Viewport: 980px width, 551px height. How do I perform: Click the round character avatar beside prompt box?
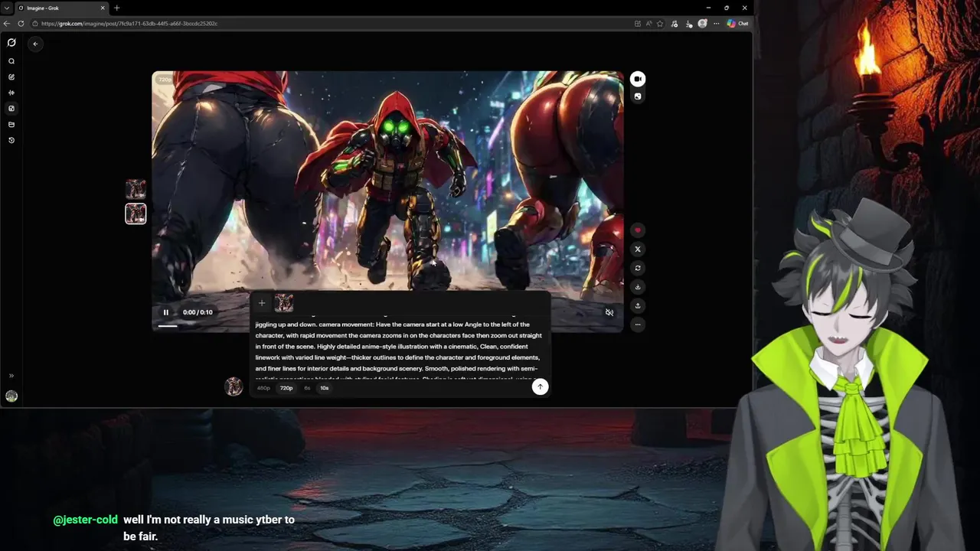pyautogui.click(x=234, y=386)
